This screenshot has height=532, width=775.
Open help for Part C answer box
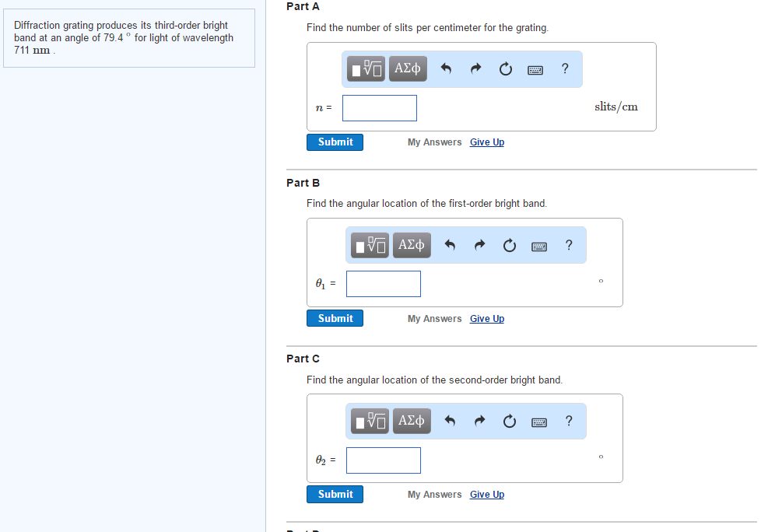tap(569, 422)
